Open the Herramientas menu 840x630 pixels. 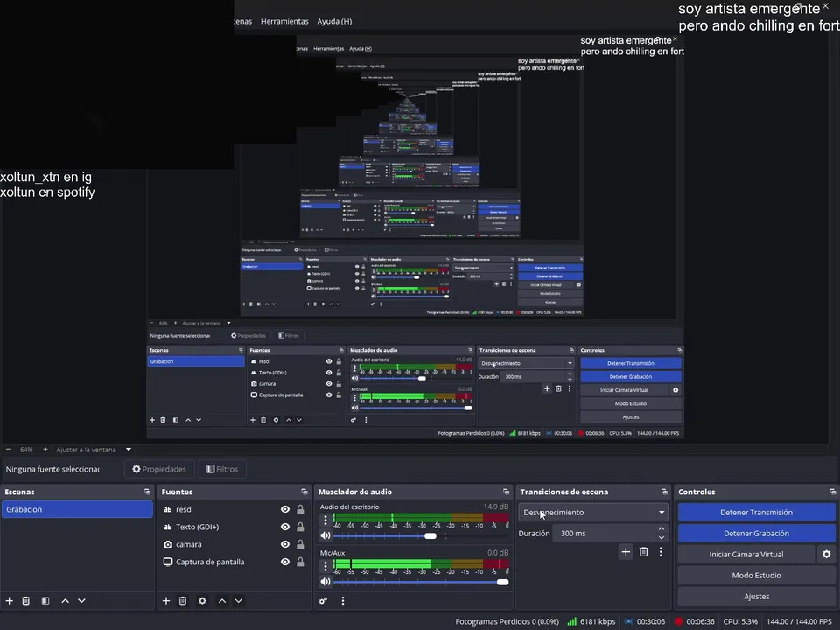(284, 21)
